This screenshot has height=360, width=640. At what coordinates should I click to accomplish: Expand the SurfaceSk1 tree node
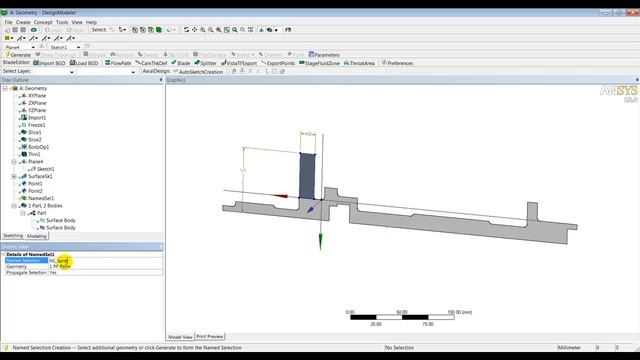[x=14, y=177]
